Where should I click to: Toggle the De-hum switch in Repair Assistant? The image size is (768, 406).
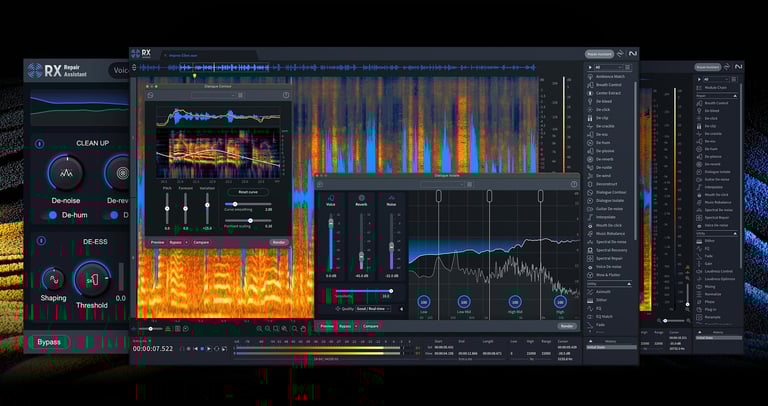(49, 215)
